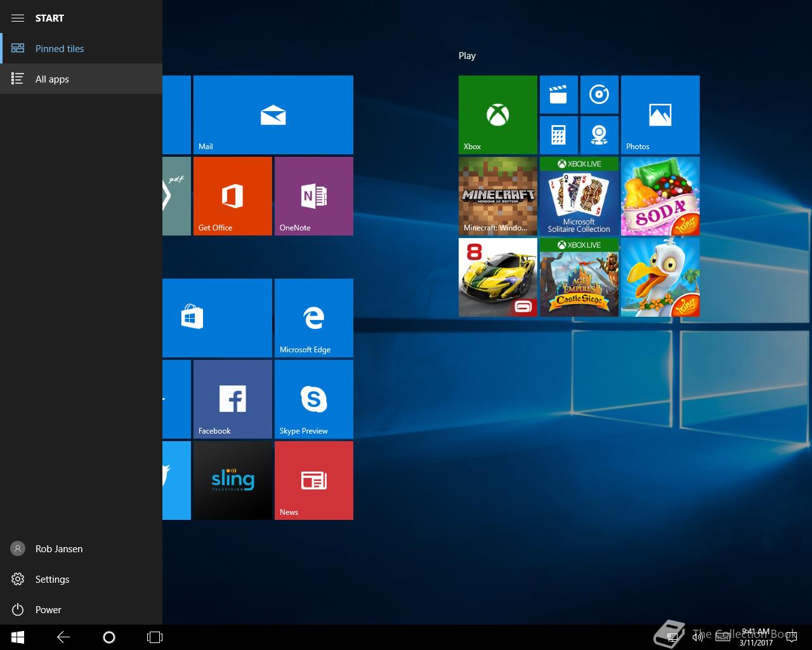Open the OneNote tile
Image resolution: width=812 pixels, height=650 pixels.
coord(313,196)
